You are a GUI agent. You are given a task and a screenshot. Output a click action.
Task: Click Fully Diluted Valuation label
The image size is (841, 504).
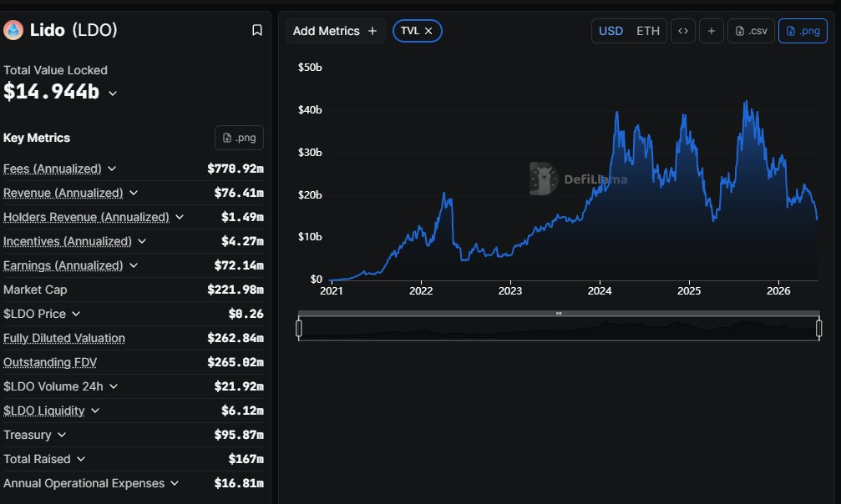pos(63,338)
